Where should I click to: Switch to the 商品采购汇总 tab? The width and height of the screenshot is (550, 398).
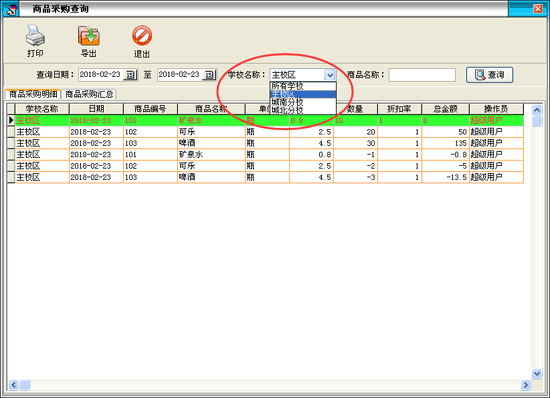point(89,94)
